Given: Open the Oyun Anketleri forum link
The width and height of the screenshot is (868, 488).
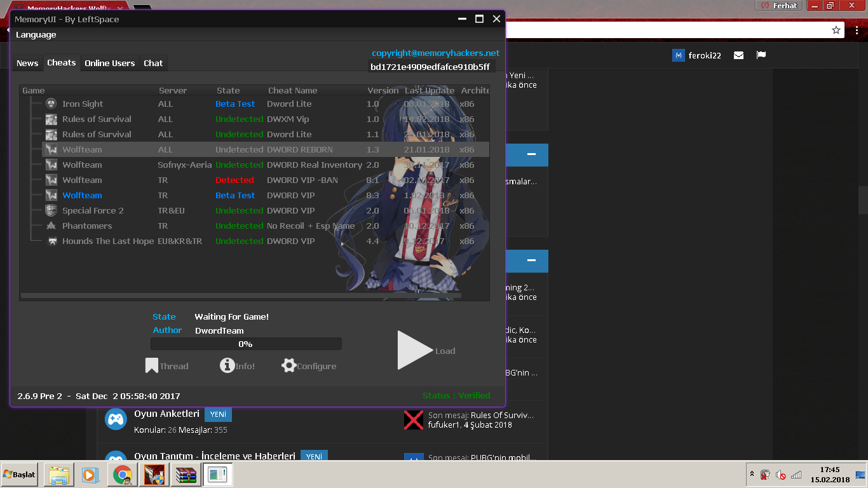Looking at the screenshot, I should 166,414.
